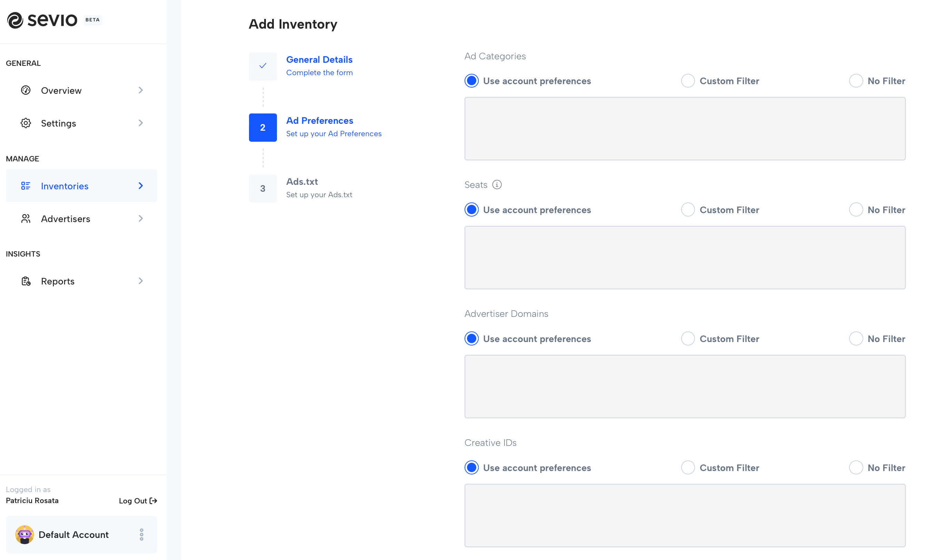The width and height of the screenshot is (945, 560).
Task: Enable Use account preferences for Creative IDs
Action: [471, 468]
